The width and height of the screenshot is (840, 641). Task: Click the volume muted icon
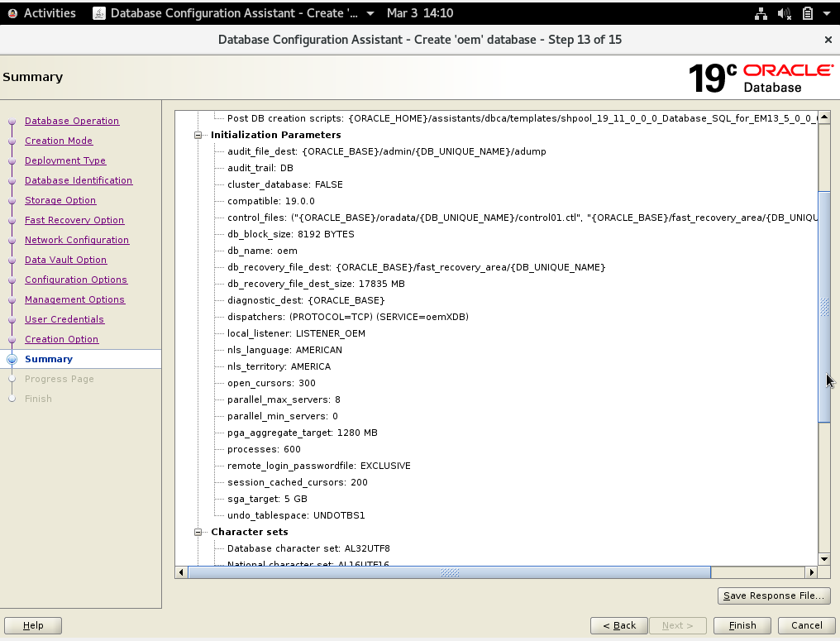(785, 13)
